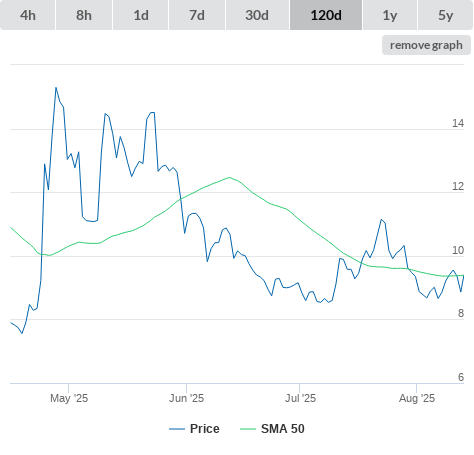Click the green SMA 50 legend line marker
Image resolution: width=474 pixels, height=455 pixels.
pos(248,429)
